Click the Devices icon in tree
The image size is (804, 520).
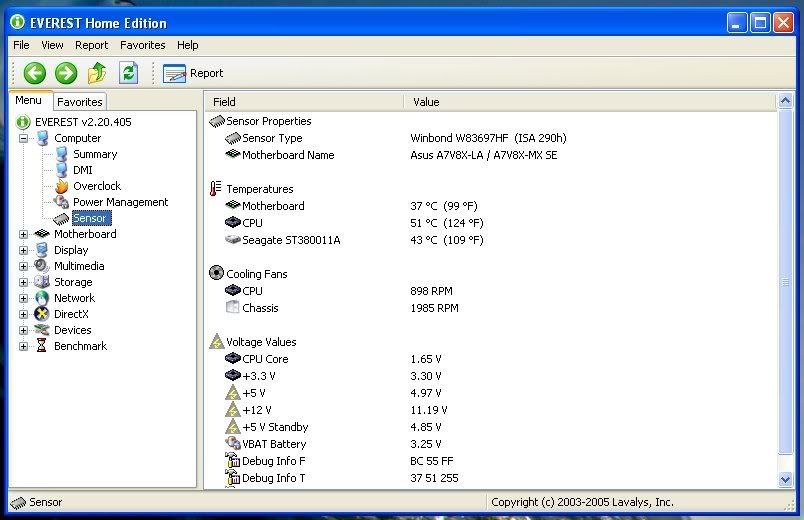click(42, 330)
